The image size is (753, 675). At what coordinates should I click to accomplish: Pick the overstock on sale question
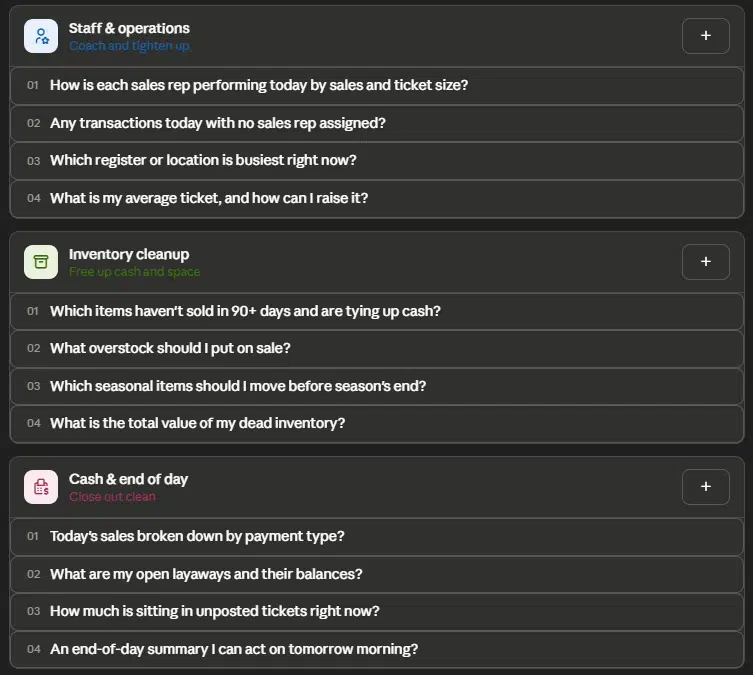[x=377, y=349]
